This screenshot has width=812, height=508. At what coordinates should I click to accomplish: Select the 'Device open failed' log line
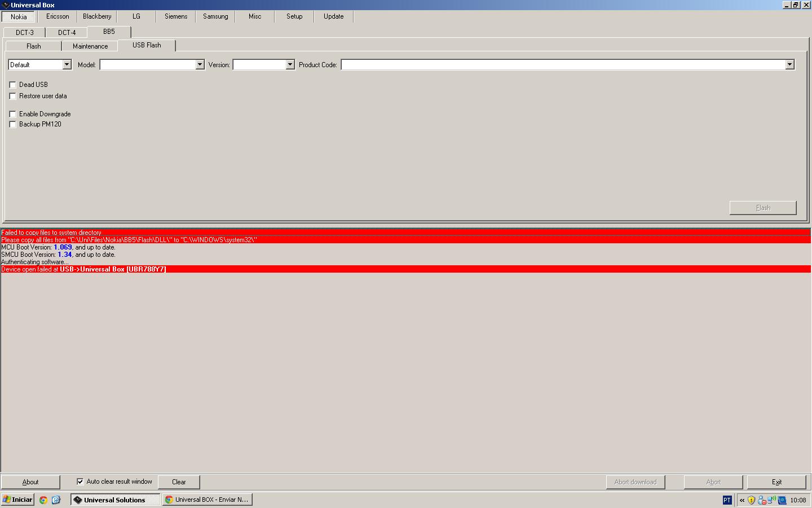click(x=405, y=269)
